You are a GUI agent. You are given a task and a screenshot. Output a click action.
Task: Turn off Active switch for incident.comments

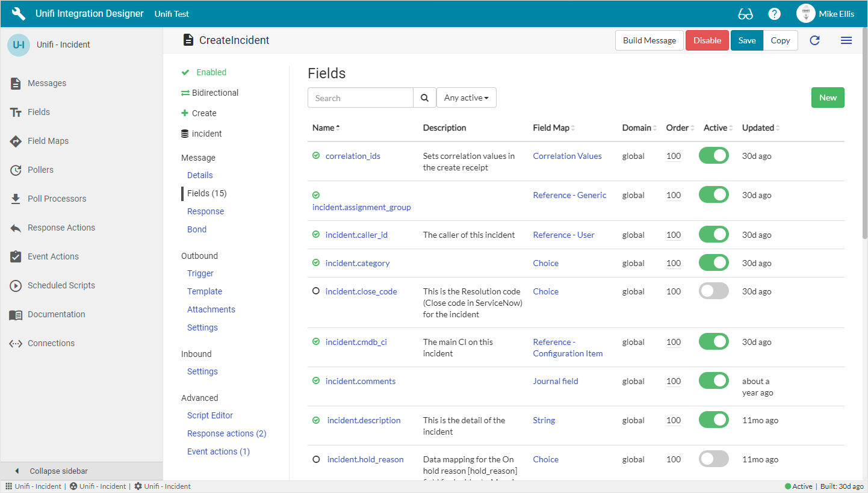tap(713, 381)
